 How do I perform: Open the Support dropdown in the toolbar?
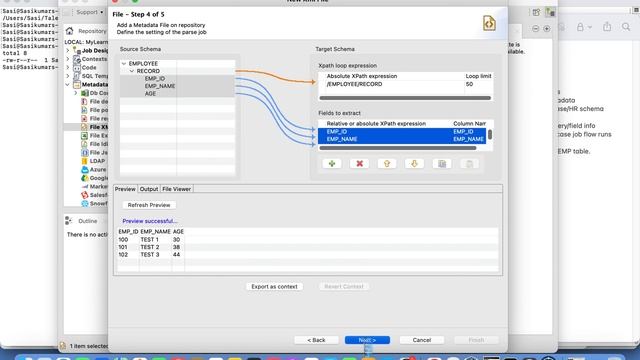[90, 12]
